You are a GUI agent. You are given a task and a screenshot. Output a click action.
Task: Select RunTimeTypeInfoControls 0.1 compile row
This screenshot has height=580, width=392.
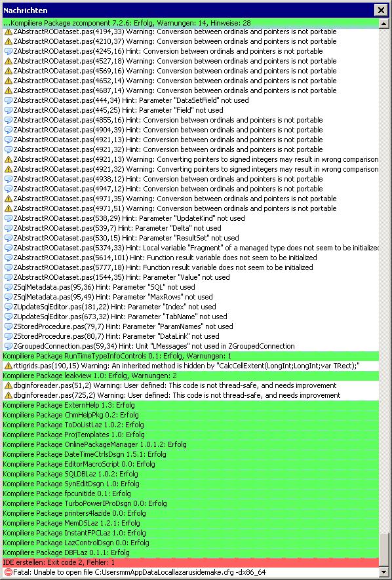tap(191, 357)
